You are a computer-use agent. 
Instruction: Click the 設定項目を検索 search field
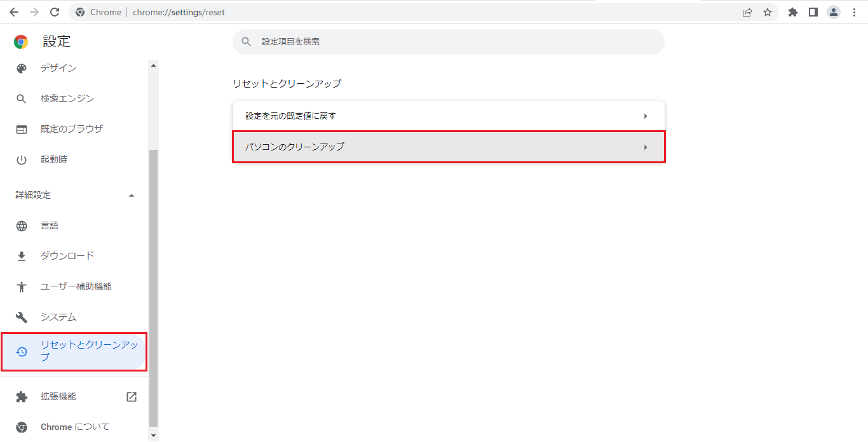[x=448, y=42]
